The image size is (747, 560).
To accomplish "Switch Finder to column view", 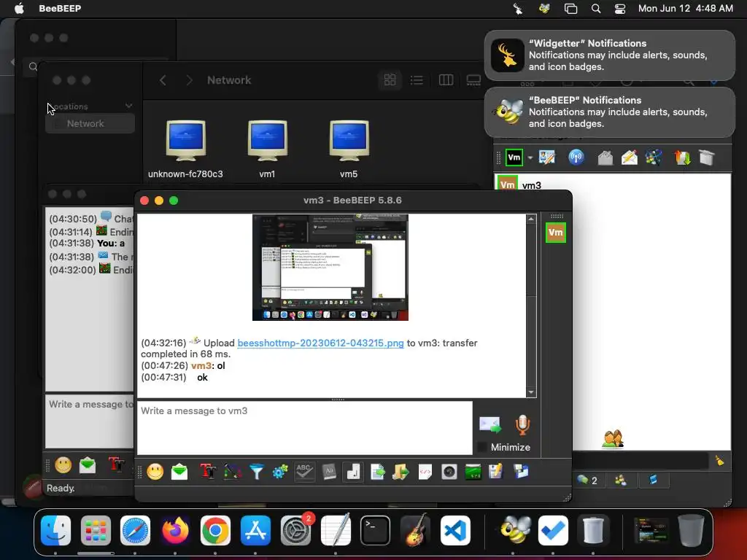I will [x=446, y=80].
